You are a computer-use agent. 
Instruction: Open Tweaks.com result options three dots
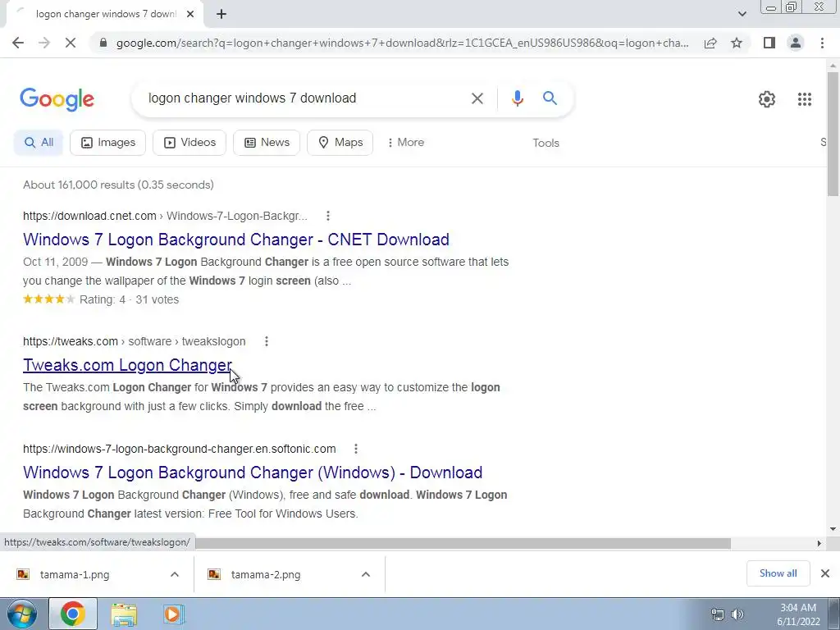[x=267, y=341]
